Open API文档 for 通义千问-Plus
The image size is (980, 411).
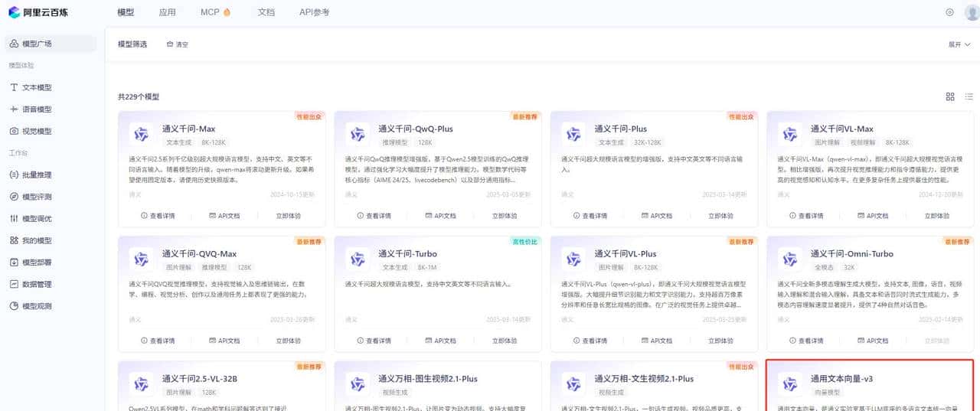[657, 216]
